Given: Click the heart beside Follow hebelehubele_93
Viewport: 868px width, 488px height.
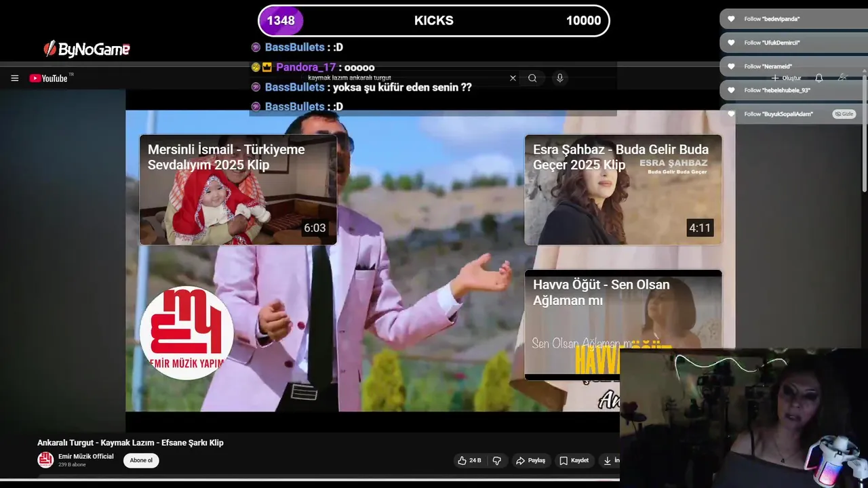Looking at the screenshot, I should (731, 90).
